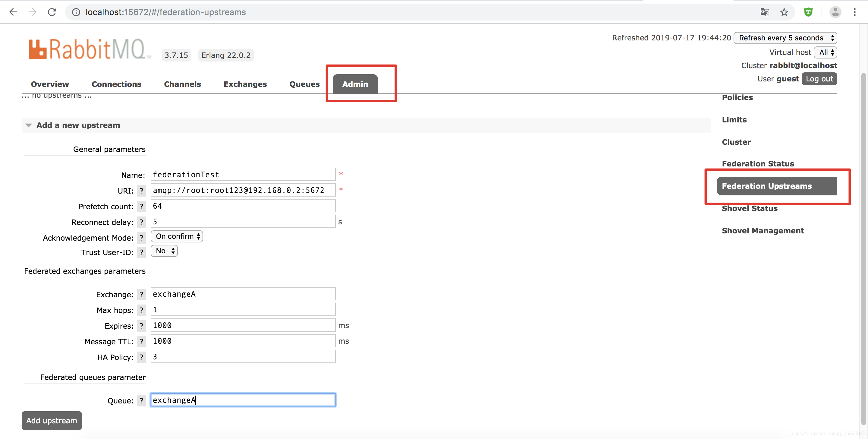Click the Prefetch count help icon
This screenshot has width=868, height=439.
coord(141,206)
